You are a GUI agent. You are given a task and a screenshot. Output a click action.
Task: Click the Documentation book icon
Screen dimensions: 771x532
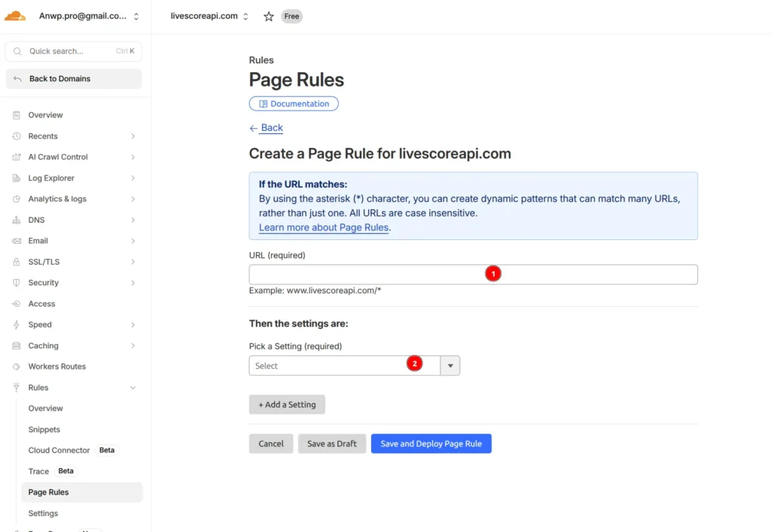pos(263,104)
